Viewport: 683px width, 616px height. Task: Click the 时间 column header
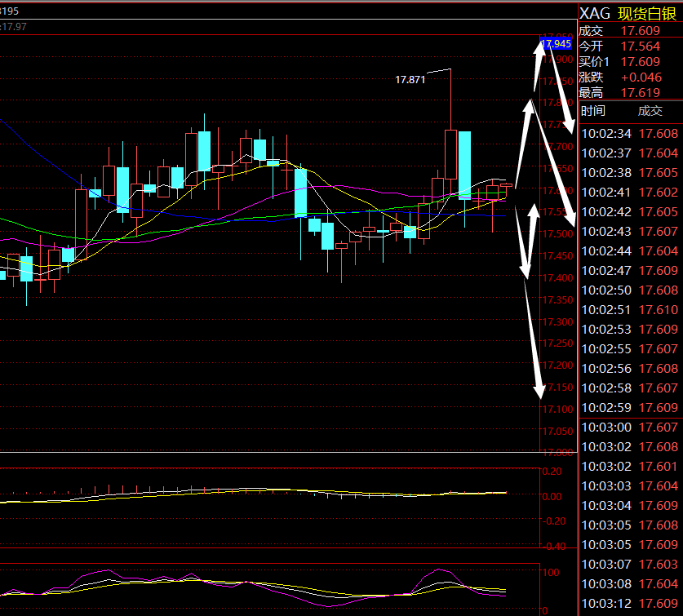(x=593, y=111)
